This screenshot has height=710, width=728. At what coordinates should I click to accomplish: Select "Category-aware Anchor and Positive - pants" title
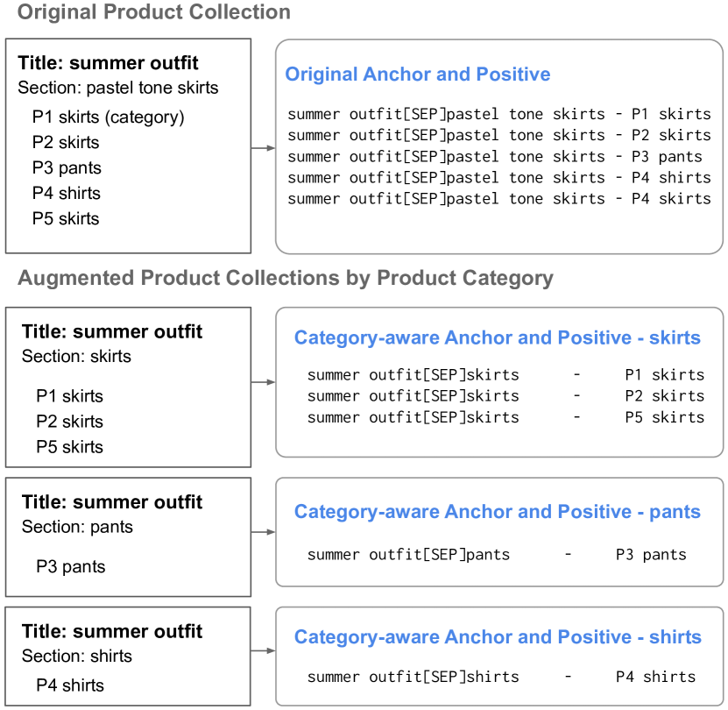click(498, 512)
